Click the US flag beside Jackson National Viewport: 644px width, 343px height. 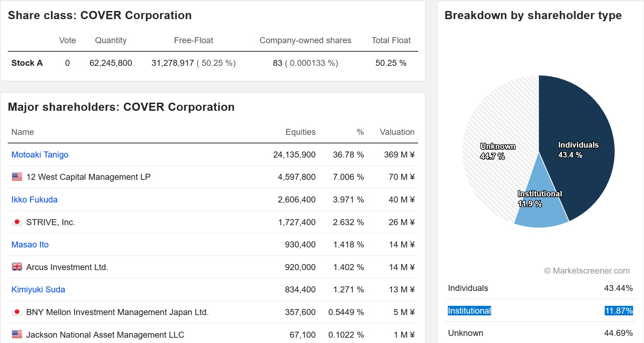tap(17, 334)
